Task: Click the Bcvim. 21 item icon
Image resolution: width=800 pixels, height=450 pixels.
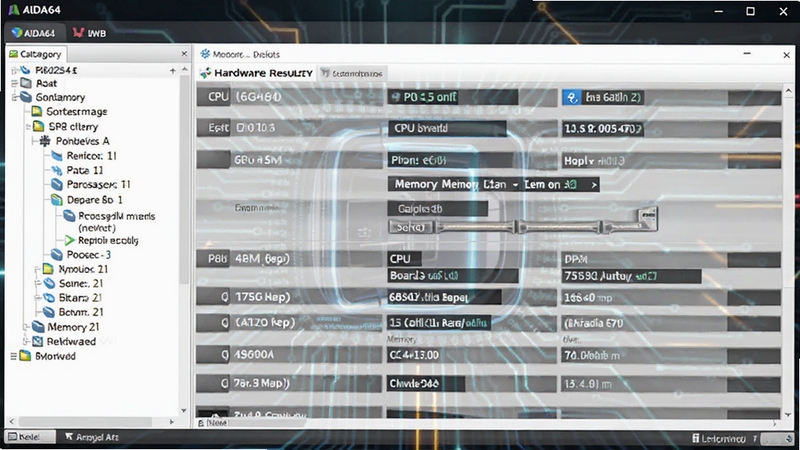Action: pos(49,312)
